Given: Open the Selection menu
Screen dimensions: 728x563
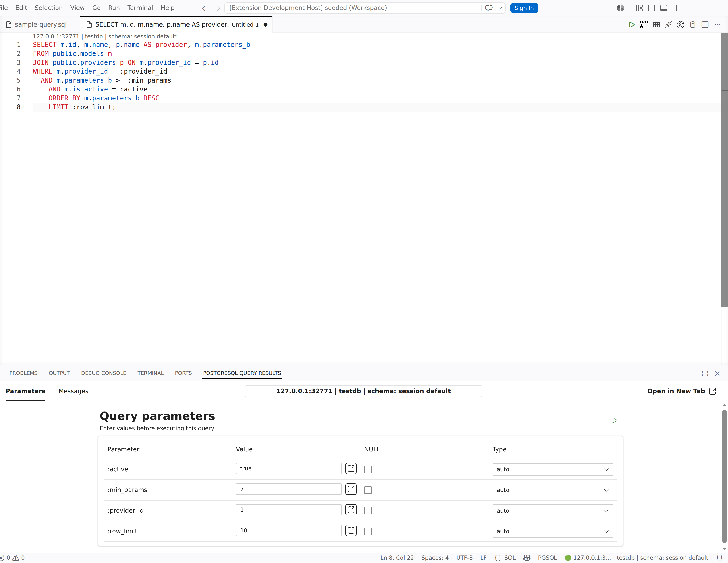Looking at the screenshot, I should pyautogui.click(x=49, y=8).
